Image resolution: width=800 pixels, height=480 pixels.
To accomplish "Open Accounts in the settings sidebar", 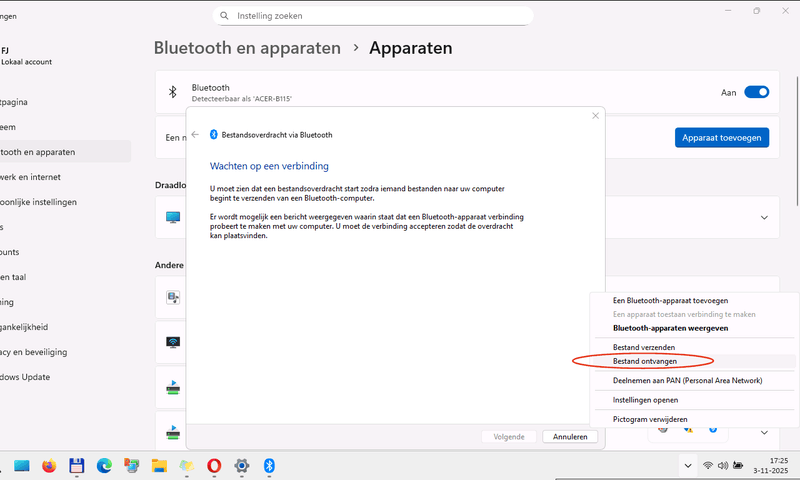I will pos(10,252).
